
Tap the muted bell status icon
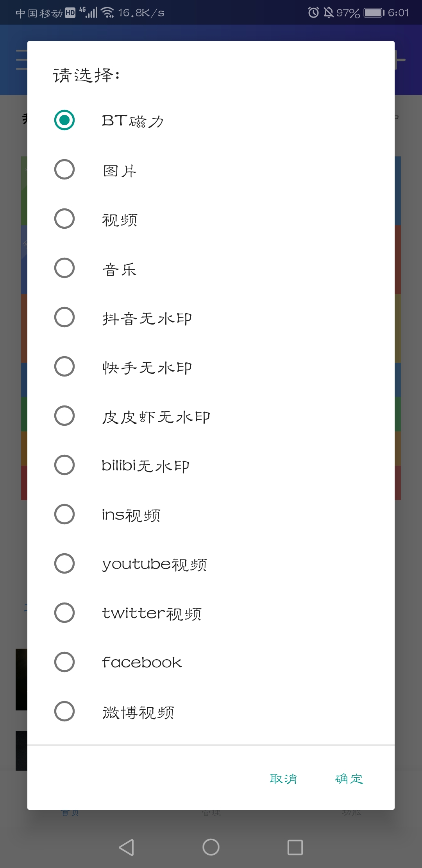(x=329, y=13)
